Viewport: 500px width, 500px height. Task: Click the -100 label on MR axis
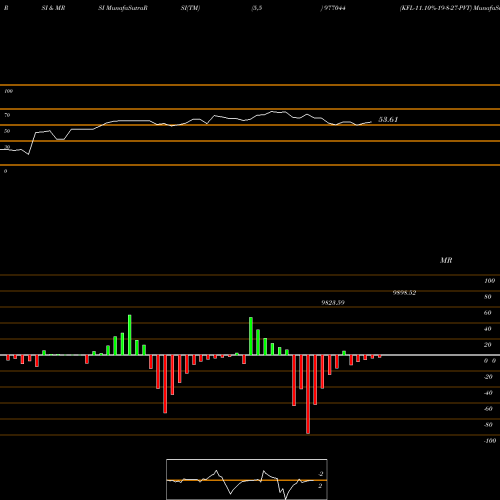pyautogui.click(x=490, y=441)
